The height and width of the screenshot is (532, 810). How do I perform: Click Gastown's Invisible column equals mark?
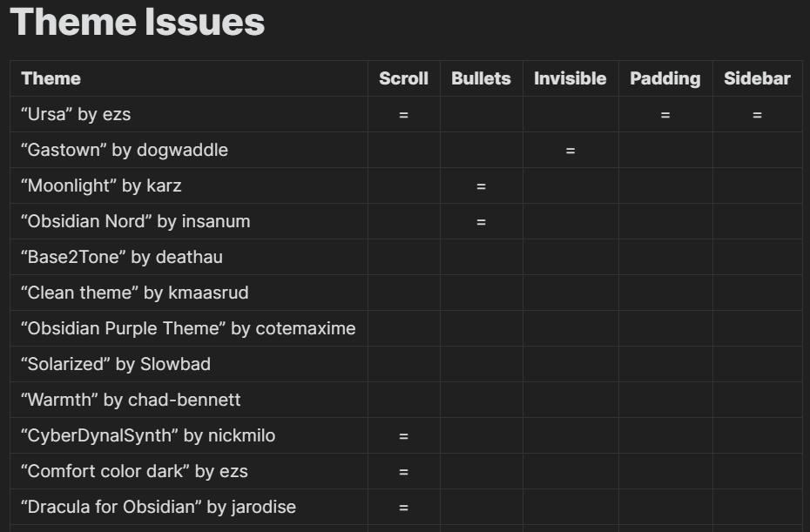[x=570, y=151]
